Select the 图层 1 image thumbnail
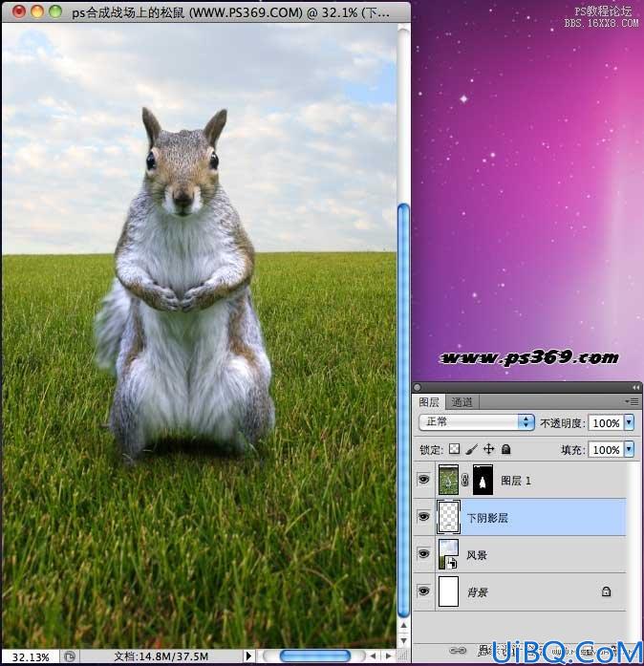644x666 pixels. coord(448,480)
